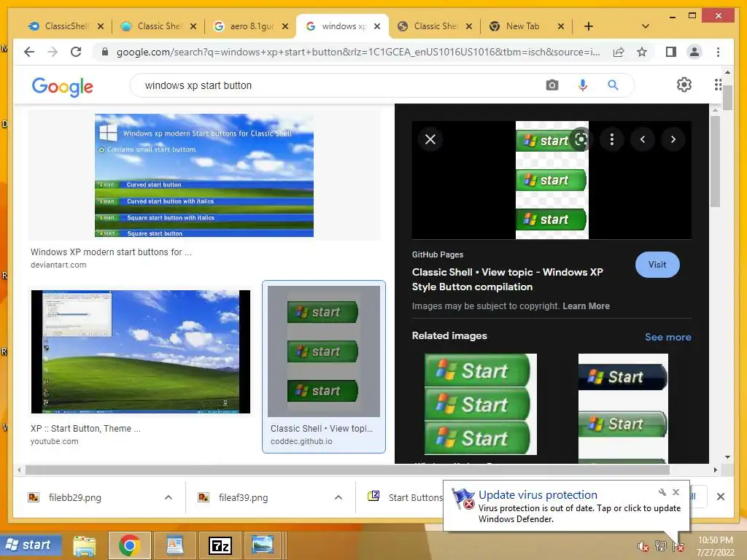Open Google apps grid
This screenshot has width=747, height=560.
(718, 85)
